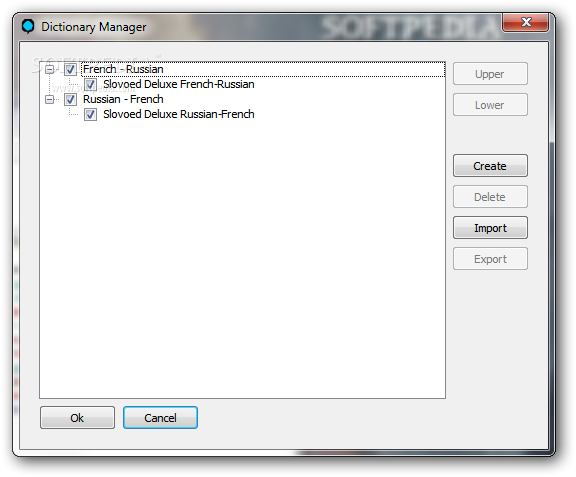This screenshot has width=576, height=477.
Task: Select the Russian - French tree row
Action: click(x=123, y=99)
